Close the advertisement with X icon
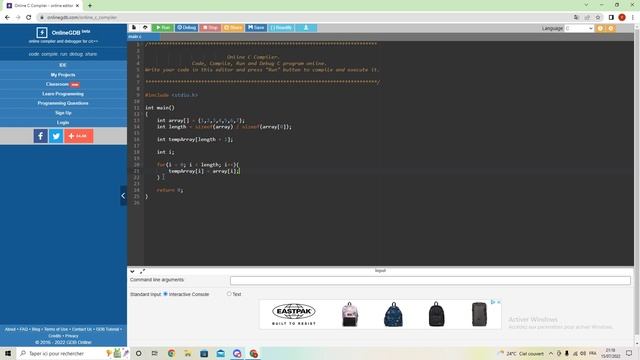 click(498, 302)
